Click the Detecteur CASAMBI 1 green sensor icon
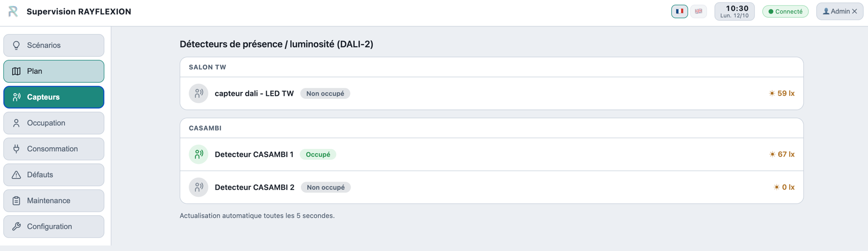 pos(199,154)
